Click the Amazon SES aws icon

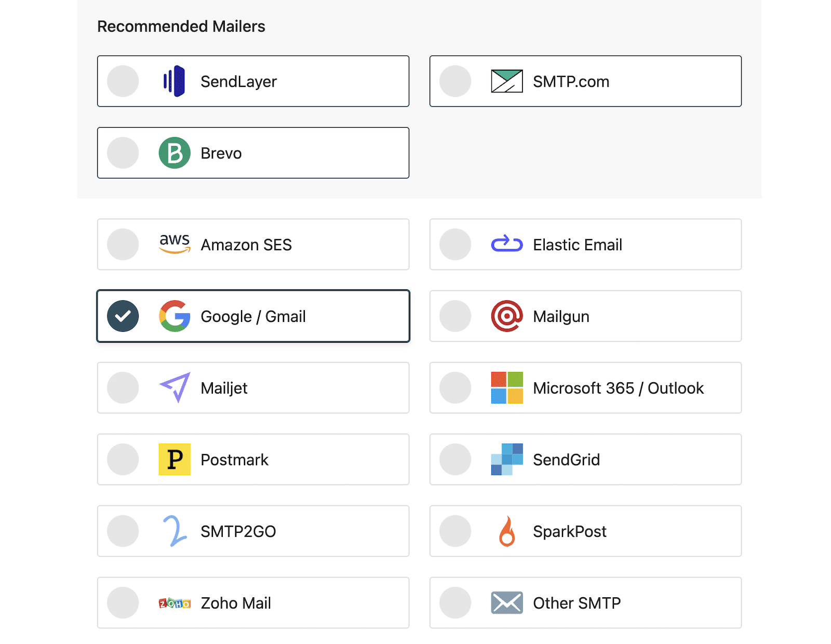(175, 244)
